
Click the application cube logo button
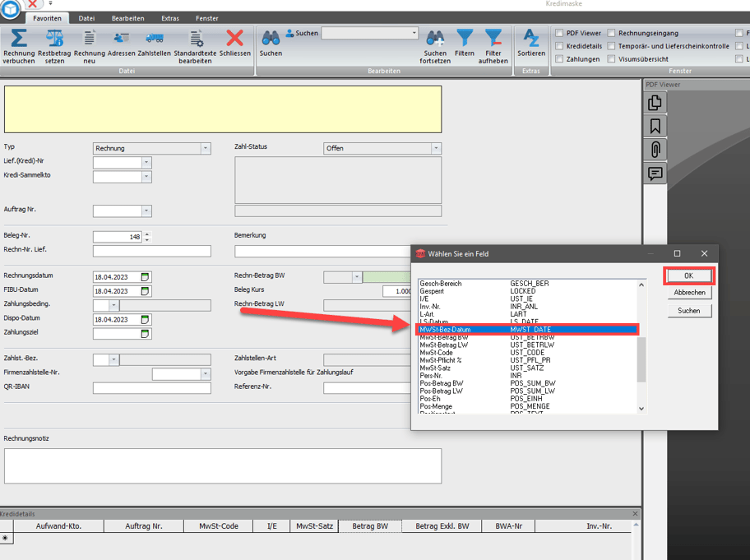point(11,8)
